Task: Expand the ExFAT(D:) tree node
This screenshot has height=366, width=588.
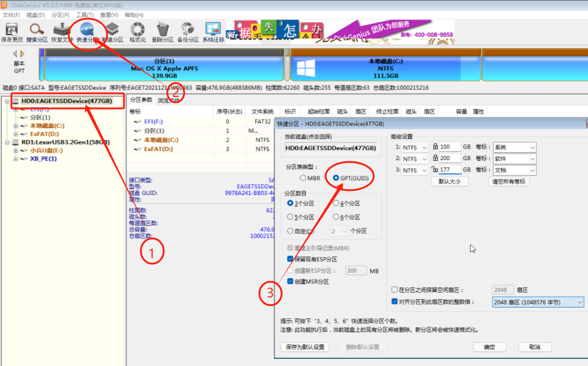Action: click(16, 134)
